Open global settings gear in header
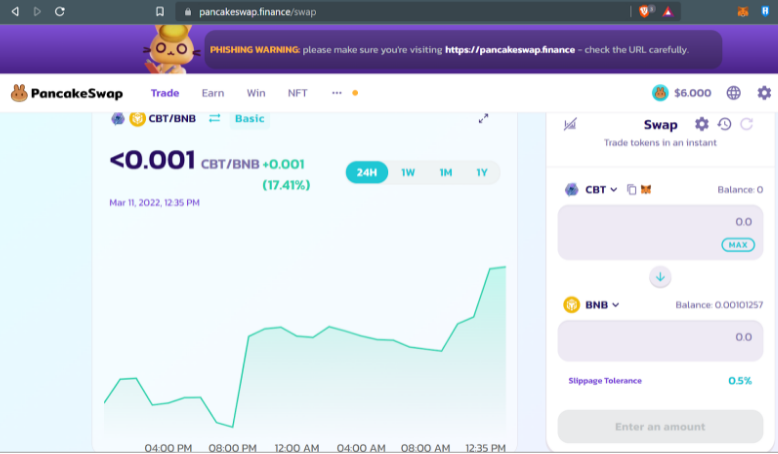The width and height of the screenshot is (778, 454). click(x=764, y=93)
